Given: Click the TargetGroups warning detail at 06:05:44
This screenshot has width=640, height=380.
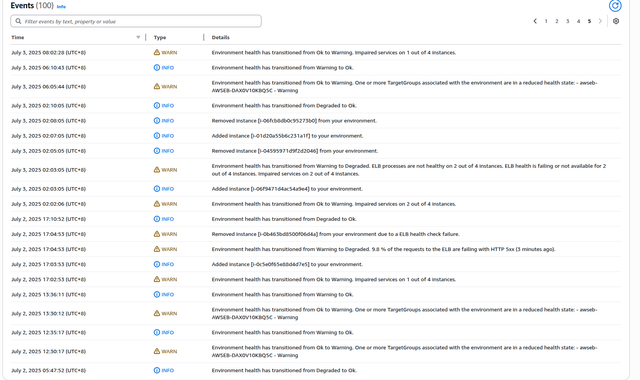Looking at the screenshot, I should pos(404,86).
